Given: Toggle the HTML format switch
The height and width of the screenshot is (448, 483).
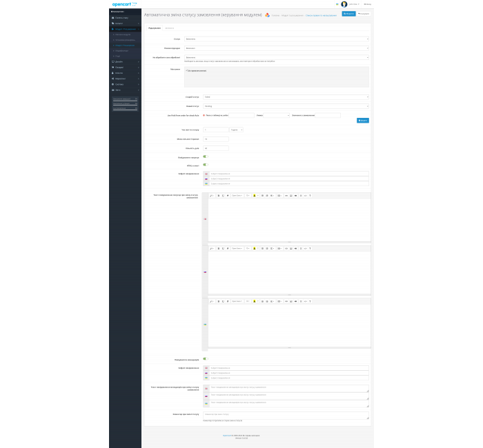Looking at the screenshot, I should (206, 165).
